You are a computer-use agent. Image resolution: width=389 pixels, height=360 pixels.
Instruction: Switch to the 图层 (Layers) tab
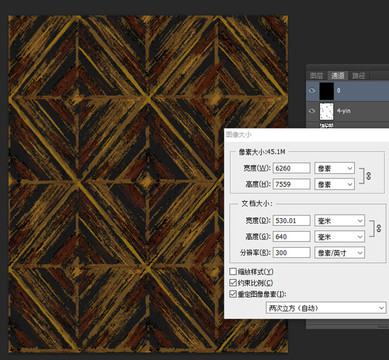click(x=316, y=76)
